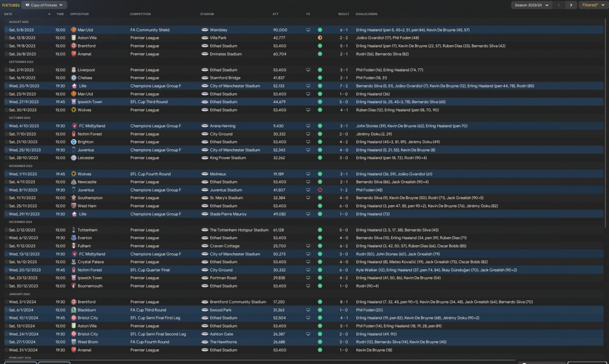Click the orange draw indicator in the Villa Park row

(320, 38)
